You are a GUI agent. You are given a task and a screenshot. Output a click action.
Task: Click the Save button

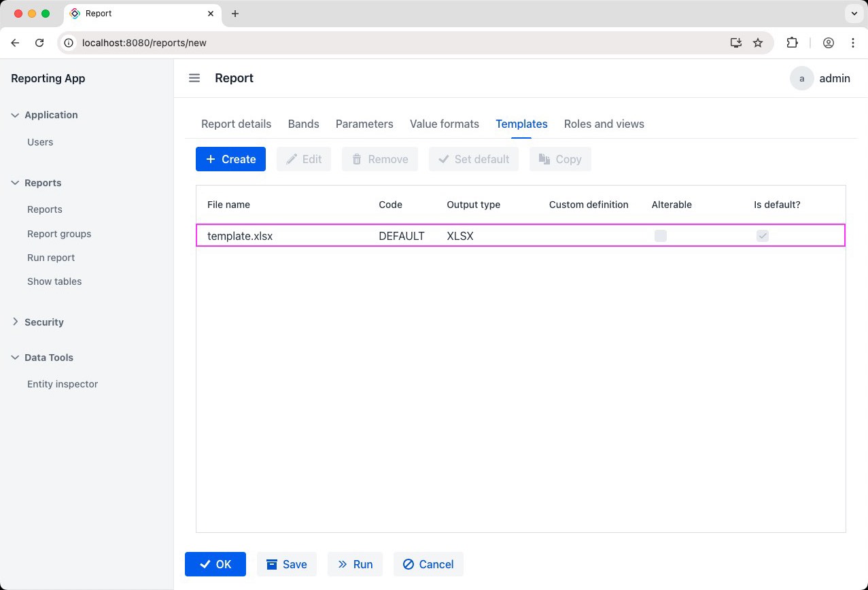287,564
